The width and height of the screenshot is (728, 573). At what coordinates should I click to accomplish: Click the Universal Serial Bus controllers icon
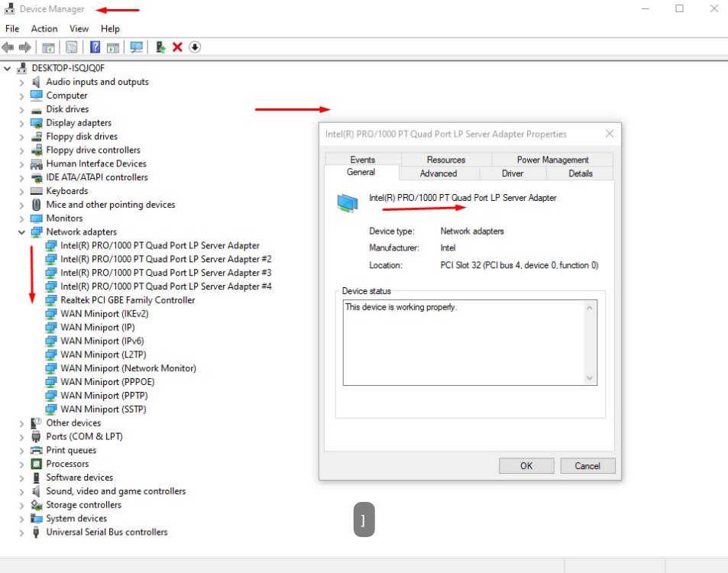point(36,533)
